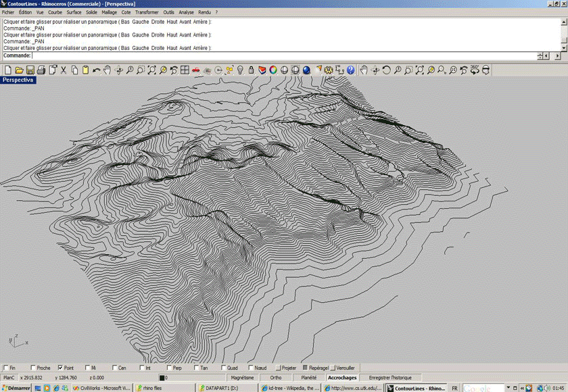Disable the Point object snap checkbox

[61, 368]
